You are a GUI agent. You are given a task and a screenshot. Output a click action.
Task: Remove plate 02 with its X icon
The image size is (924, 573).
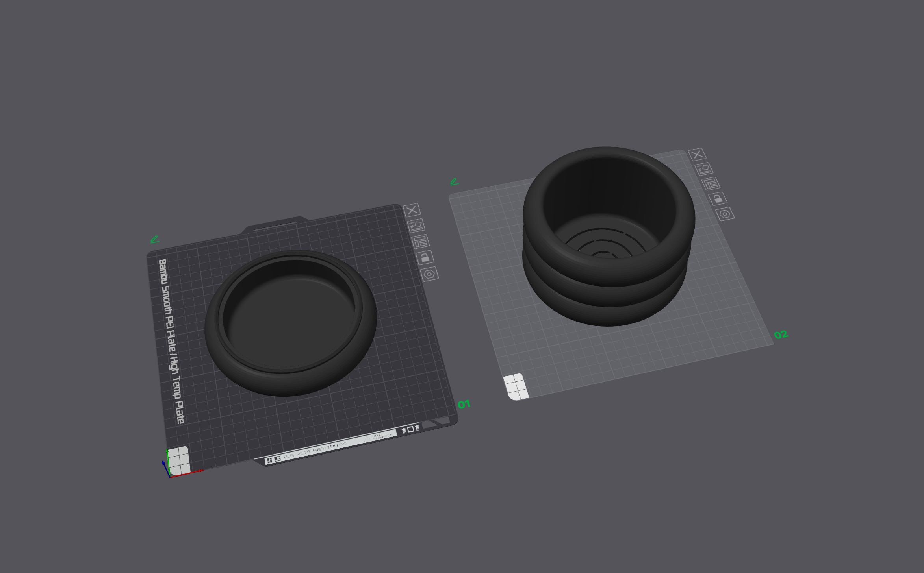tap(697, 154)
